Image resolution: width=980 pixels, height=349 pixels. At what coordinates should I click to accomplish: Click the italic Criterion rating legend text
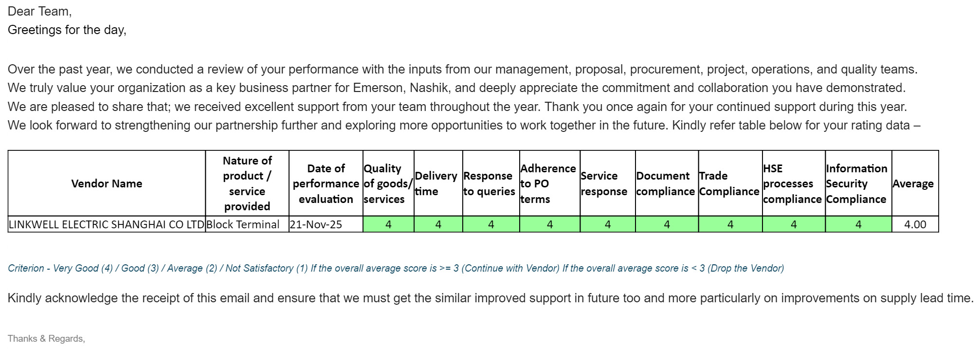coord(396,268)
